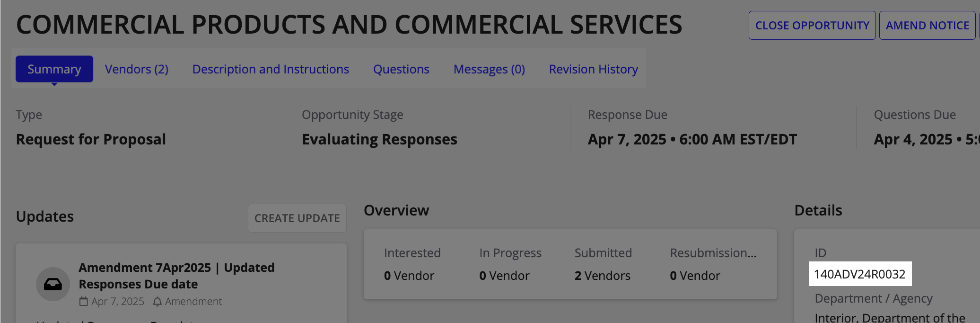
Task: View the Revision History tab
Action: coord(594,69)
